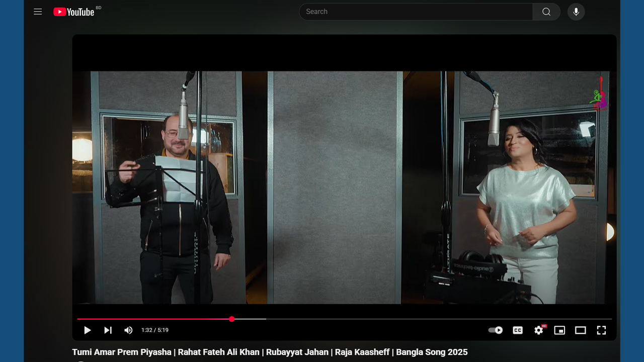Switch to miniplayer mode
The height and width of the screenshot is (362, 644).
559,330
